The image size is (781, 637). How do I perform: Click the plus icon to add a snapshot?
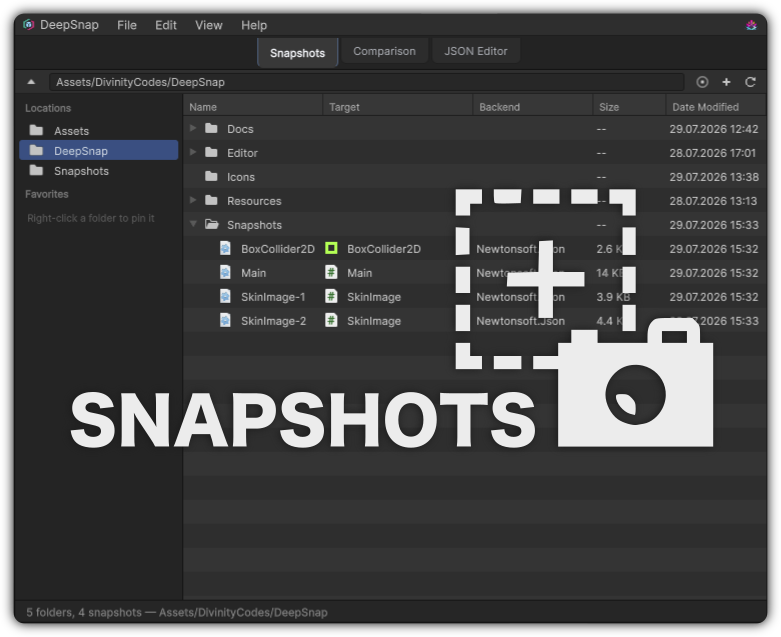coord(726,82)
